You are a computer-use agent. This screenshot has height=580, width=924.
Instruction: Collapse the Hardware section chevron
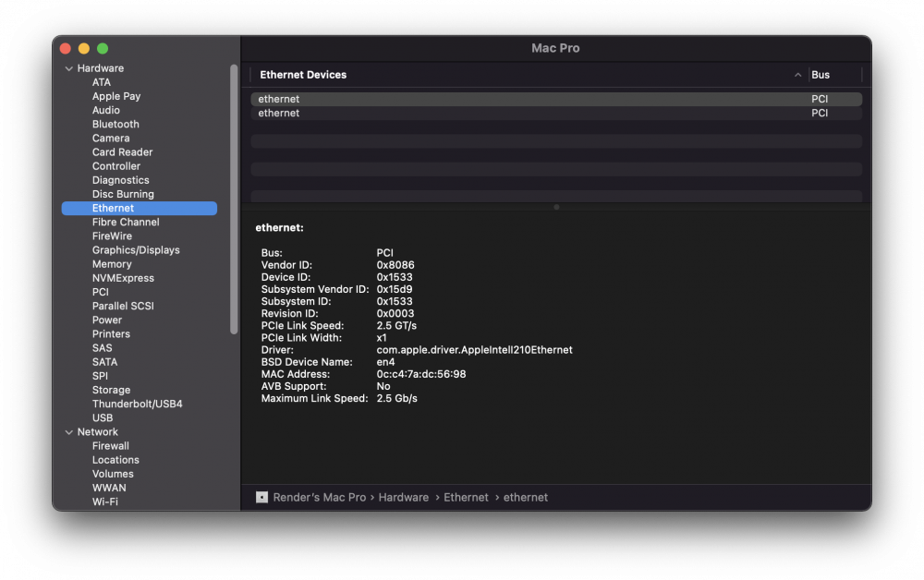pos(69,68)
